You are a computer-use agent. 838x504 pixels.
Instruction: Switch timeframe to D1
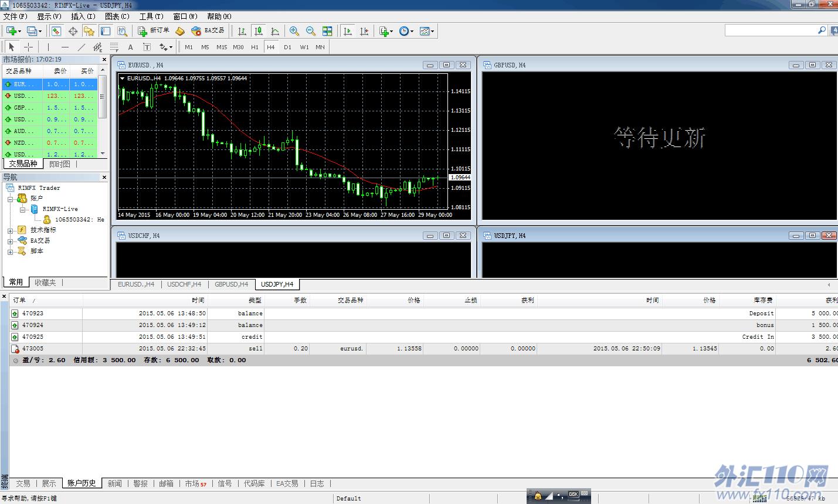pyautogui.click(x=287, y=47)
